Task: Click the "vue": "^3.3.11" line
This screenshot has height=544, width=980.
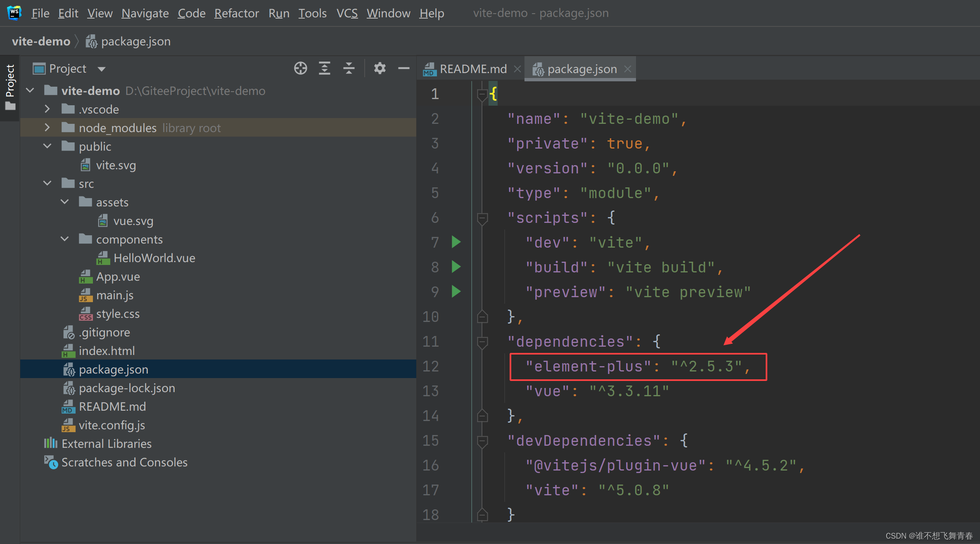Action: coord(597,391)
